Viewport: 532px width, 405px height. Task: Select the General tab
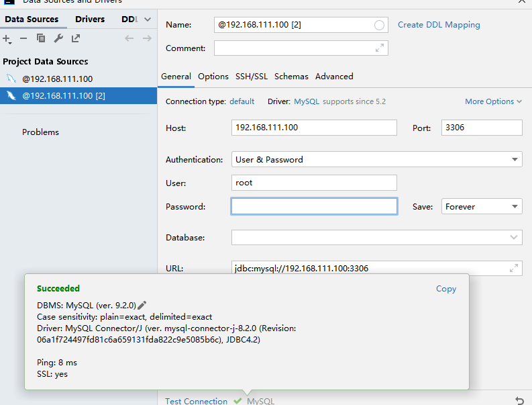click(176, 77)
